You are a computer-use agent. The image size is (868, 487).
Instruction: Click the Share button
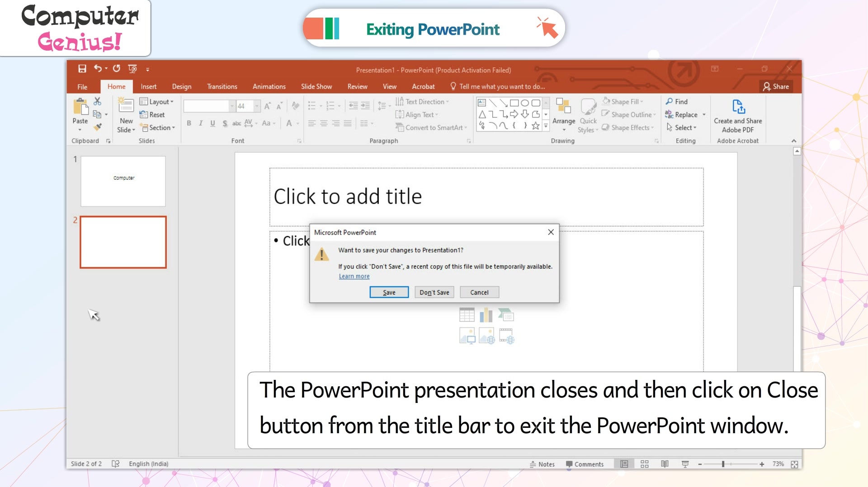pos(776,87)
